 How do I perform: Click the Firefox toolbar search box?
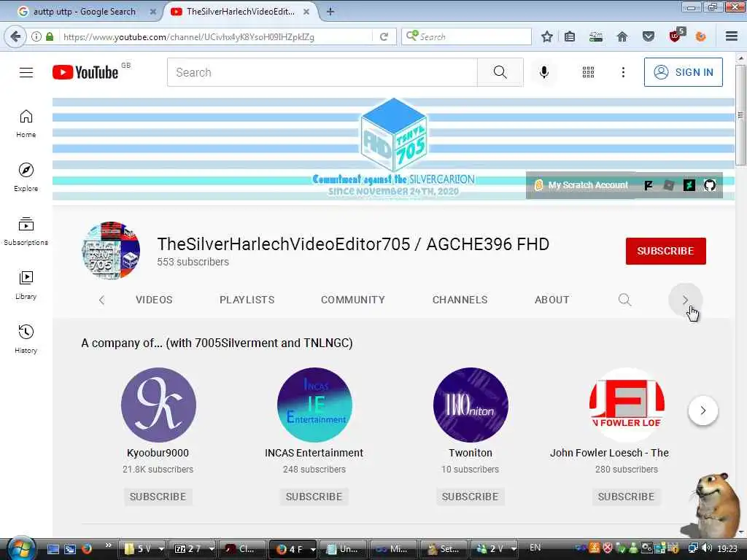pyautogui.click(x=467, y=36)
